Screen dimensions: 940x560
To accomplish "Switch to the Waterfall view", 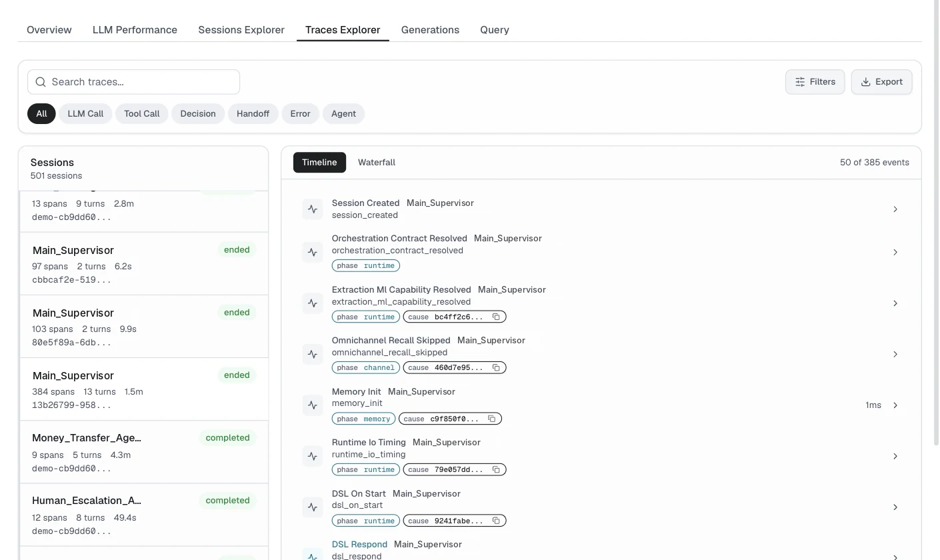I will (377, 163).
